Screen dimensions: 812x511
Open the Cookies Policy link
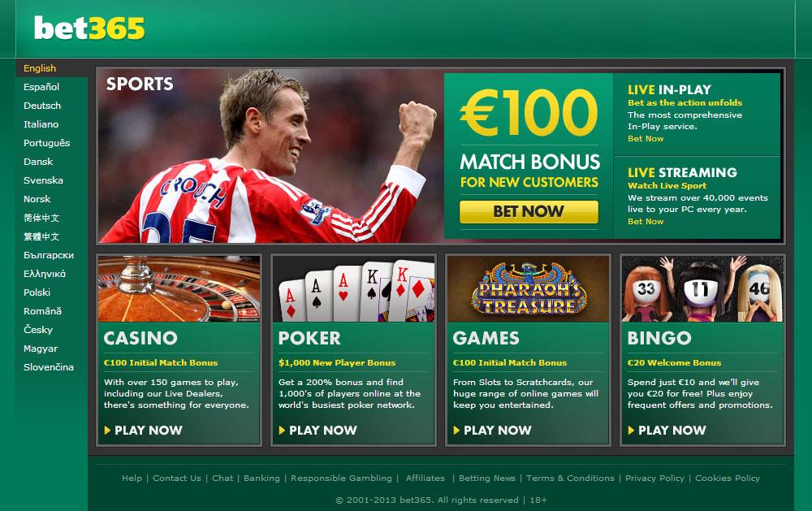[x=727, y=478]
